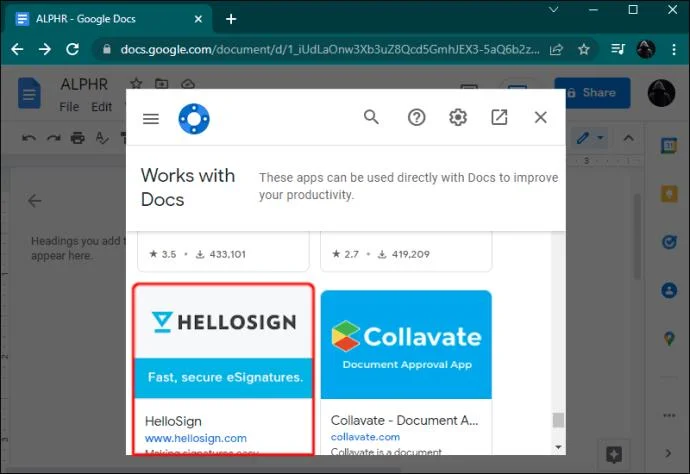Open Google Maps side panel
The image size is (690, 474).
point(669,338)
